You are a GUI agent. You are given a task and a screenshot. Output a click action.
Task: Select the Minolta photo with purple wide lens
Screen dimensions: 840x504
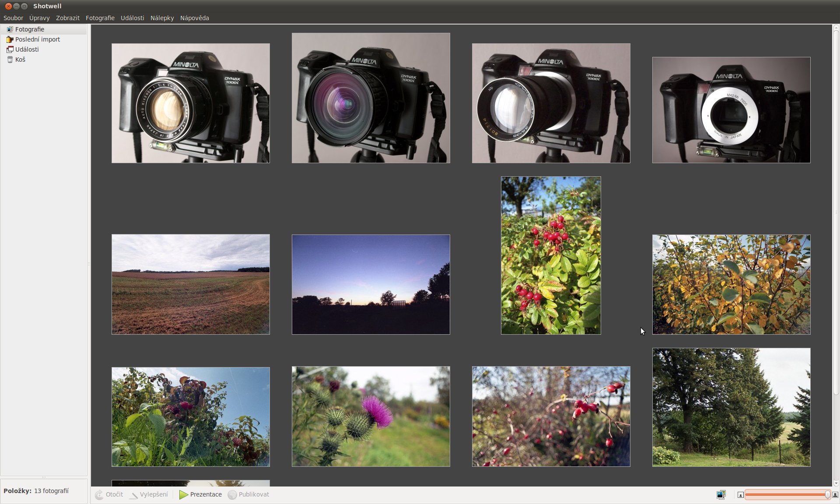coord(371,98)
